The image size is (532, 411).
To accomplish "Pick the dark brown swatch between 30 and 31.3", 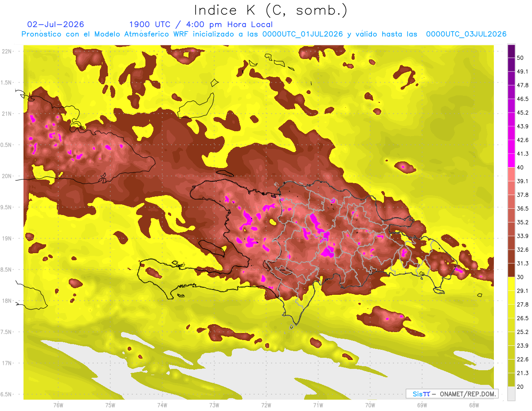I will 511,270.
